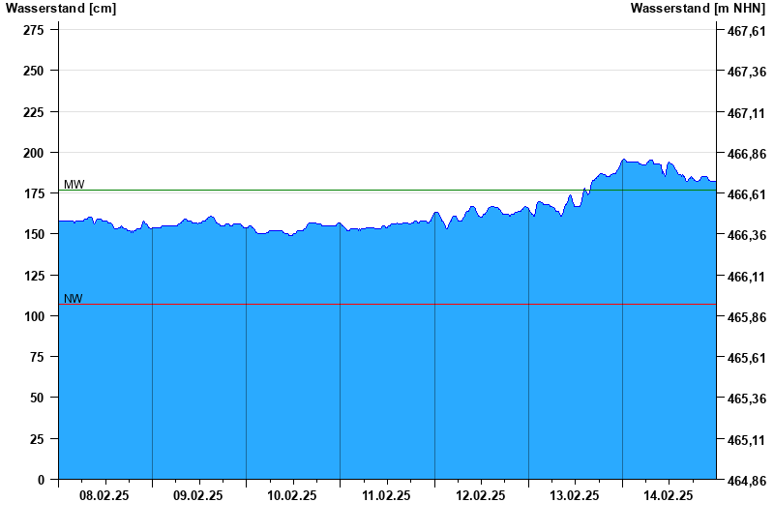Click the MW label above the green line
This screenshot has width=774, height=532.
click(74, 185)
